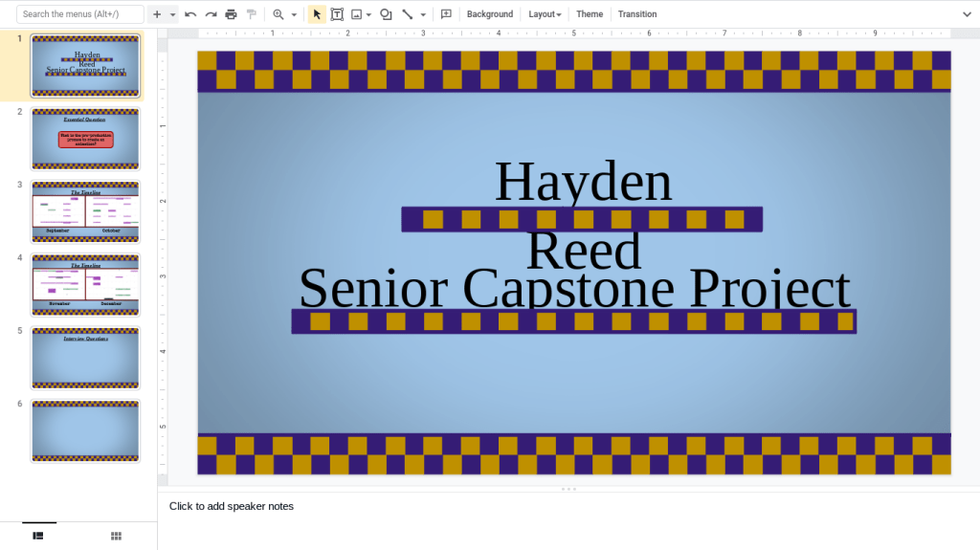The width and height of the screenshot is (980, 550).
Task: Choose the Select arrow cursor tool
Action: [317, 14]
